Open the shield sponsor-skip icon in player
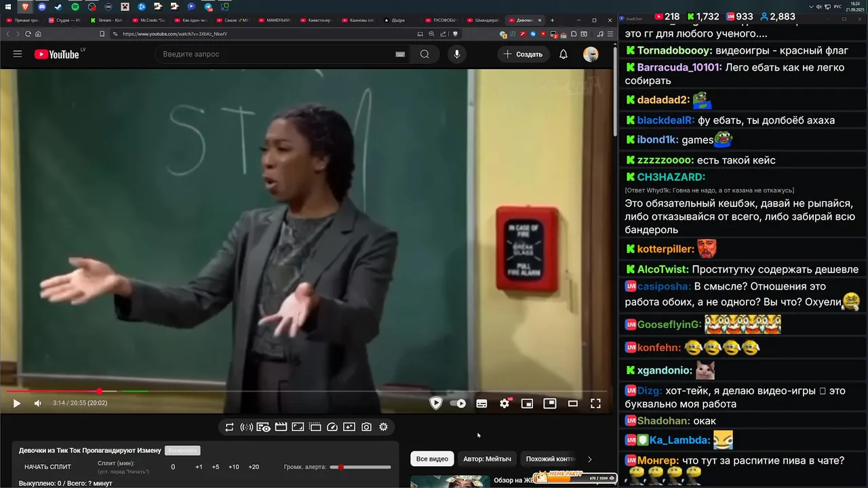 pos(436,403)
